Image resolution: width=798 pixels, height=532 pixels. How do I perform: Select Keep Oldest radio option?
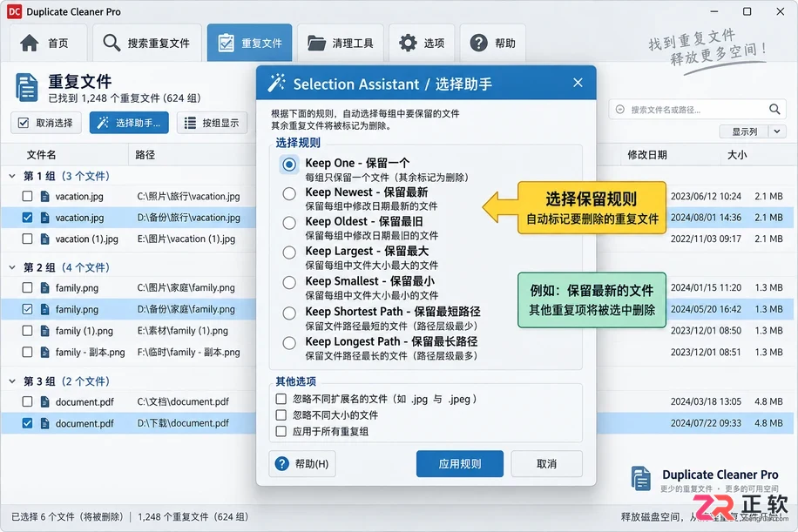(289, 223)
